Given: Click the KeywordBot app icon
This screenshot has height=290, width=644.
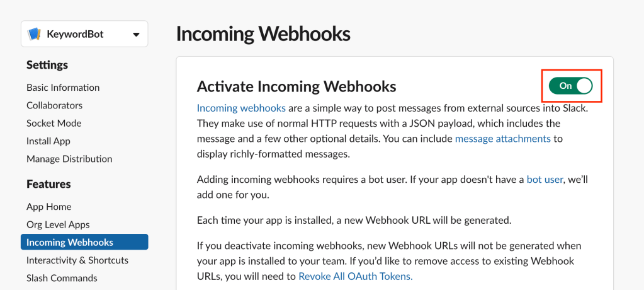Looking at the screenshot, I should pos(35,34).
